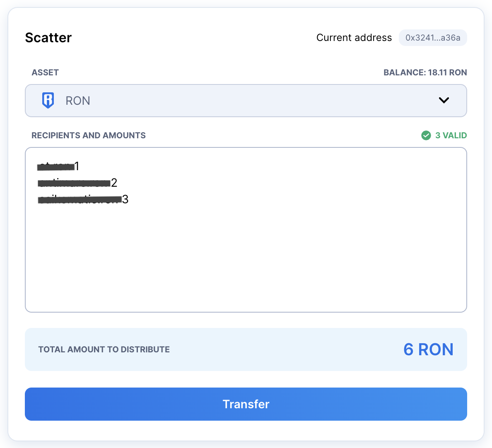Click the third redacted recipient name

[80, 200]
